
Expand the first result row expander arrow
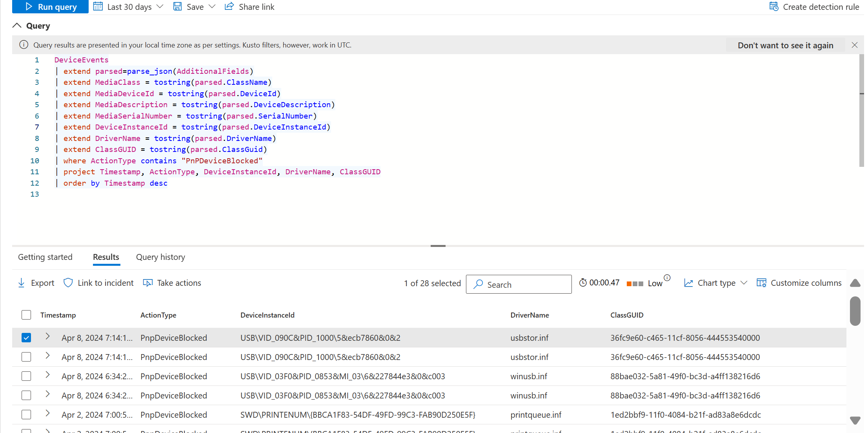(x=47, y=337)
